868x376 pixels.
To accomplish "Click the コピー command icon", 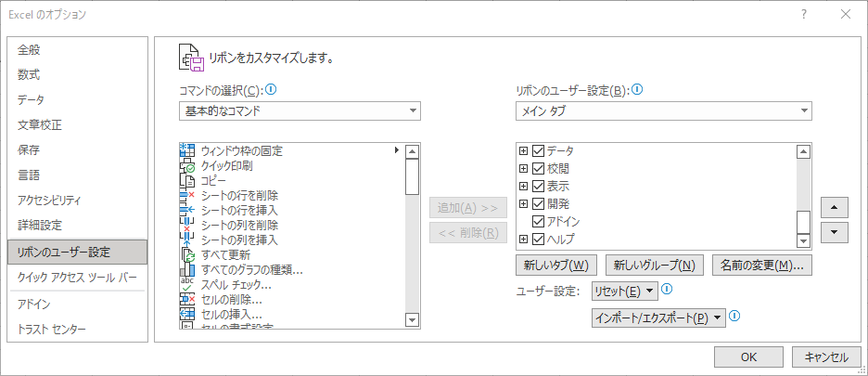I will coord(187,180).
